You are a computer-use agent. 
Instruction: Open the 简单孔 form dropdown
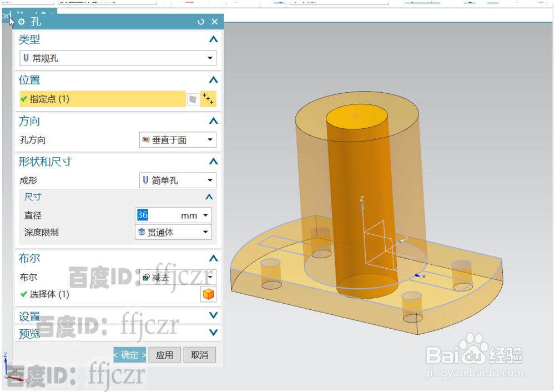point(178,180)
